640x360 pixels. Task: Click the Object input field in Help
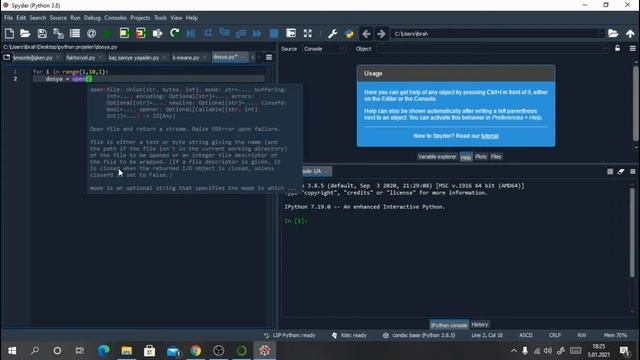492,49
